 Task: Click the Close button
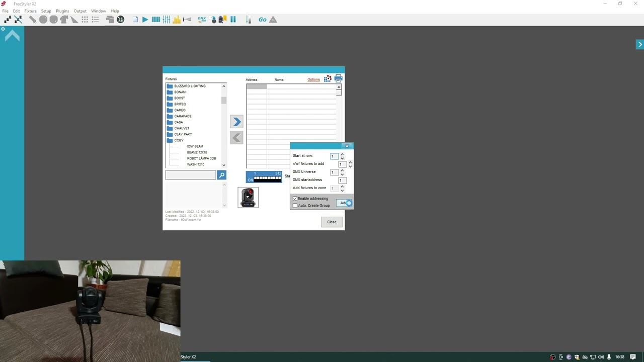coord(332,222)
